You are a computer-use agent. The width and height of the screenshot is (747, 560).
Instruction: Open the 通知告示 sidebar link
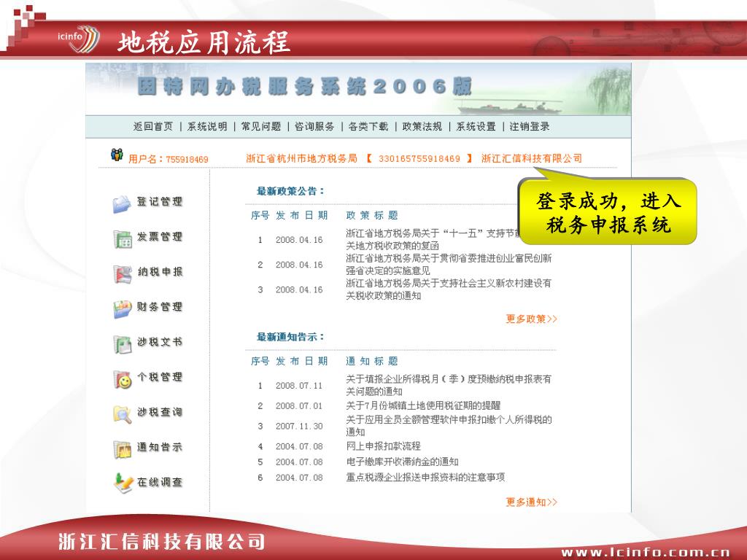[160, 447]
